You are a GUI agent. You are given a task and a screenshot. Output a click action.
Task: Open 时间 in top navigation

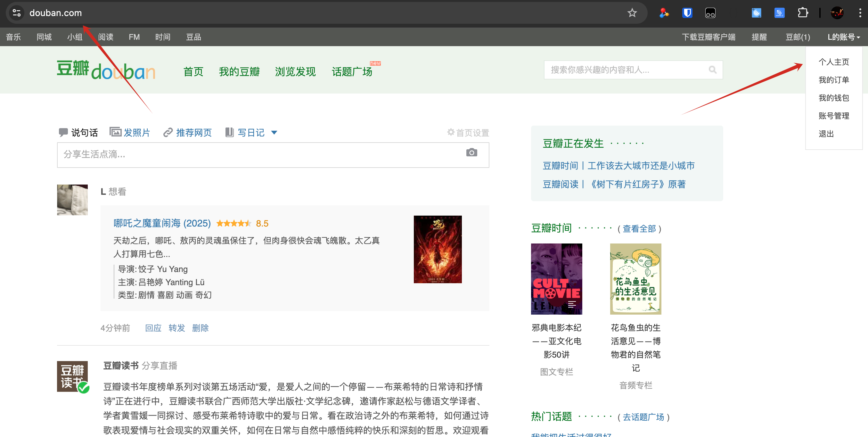click(x=163, y=37)
